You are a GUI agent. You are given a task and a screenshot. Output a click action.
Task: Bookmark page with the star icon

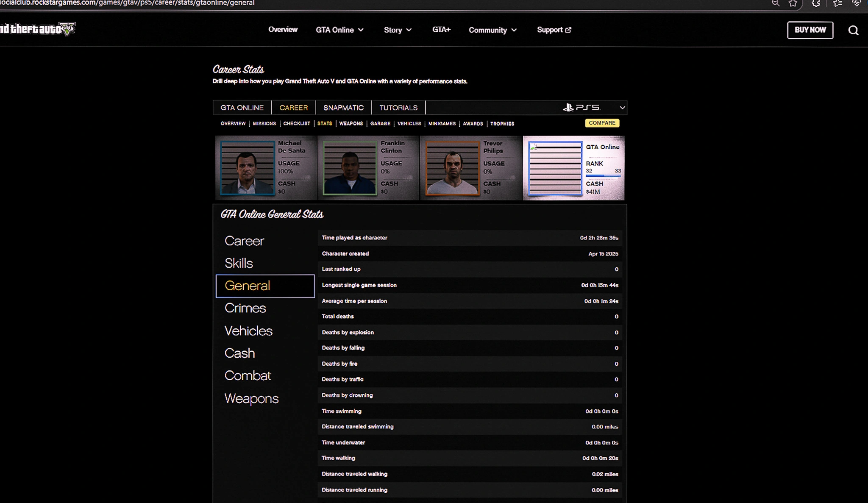793,3
